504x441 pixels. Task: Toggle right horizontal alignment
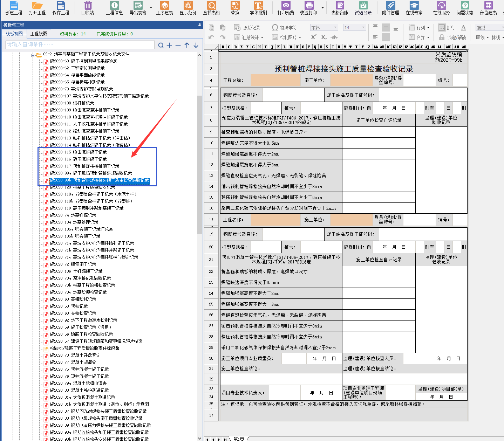tap(396, 37)
